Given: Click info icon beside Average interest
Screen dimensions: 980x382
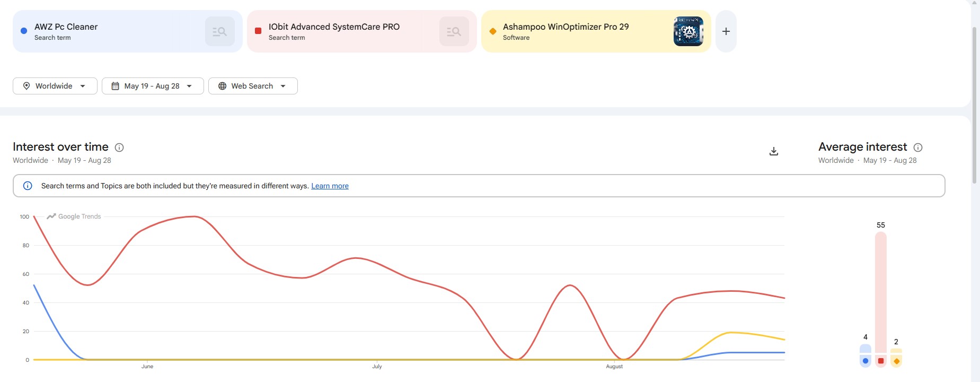Looking at the screenshot, I should tap(918, 147).
